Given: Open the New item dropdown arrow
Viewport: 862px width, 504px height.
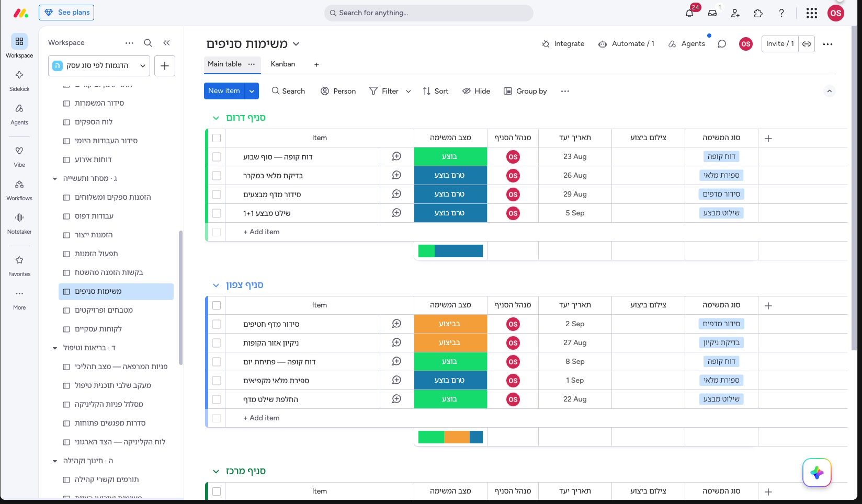Looking at the screenshot, I should point(252,91).
